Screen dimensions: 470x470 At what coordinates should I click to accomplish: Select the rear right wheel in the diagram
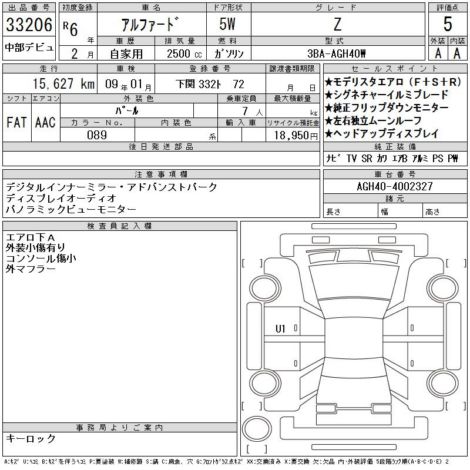tap(443, 382)
